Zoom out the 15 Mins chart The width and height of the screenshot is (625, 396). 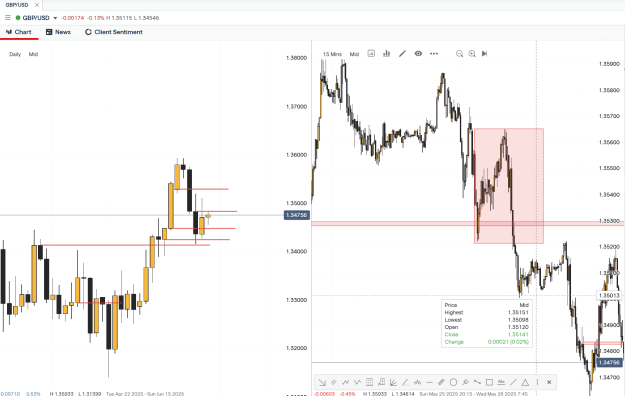459,53
